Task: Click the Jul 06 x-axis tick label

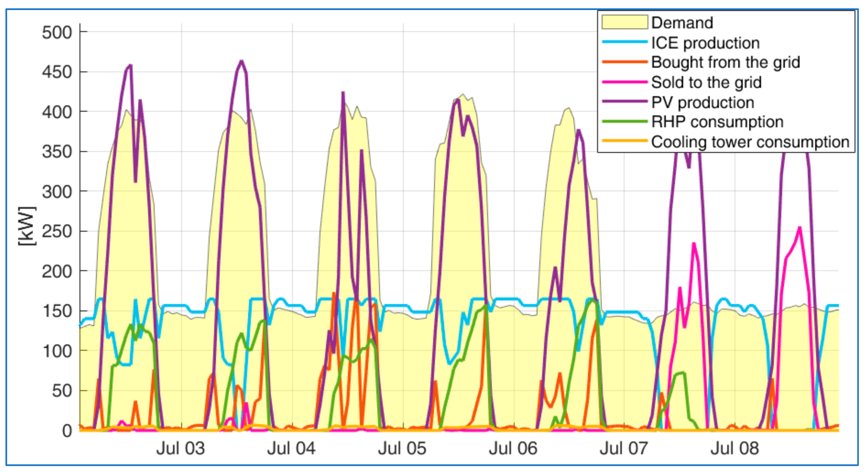Action: click(x=513, y=449)
